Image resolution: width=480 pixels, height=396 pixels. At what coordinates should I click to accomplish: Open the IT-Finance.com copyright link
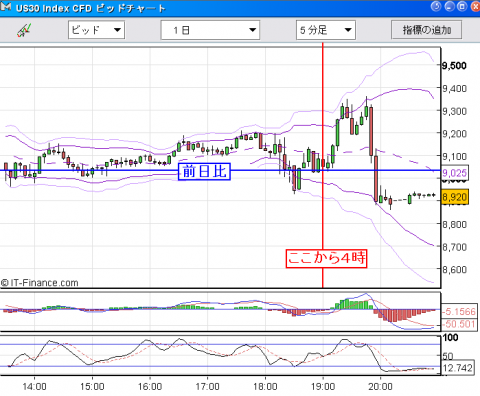40,283
